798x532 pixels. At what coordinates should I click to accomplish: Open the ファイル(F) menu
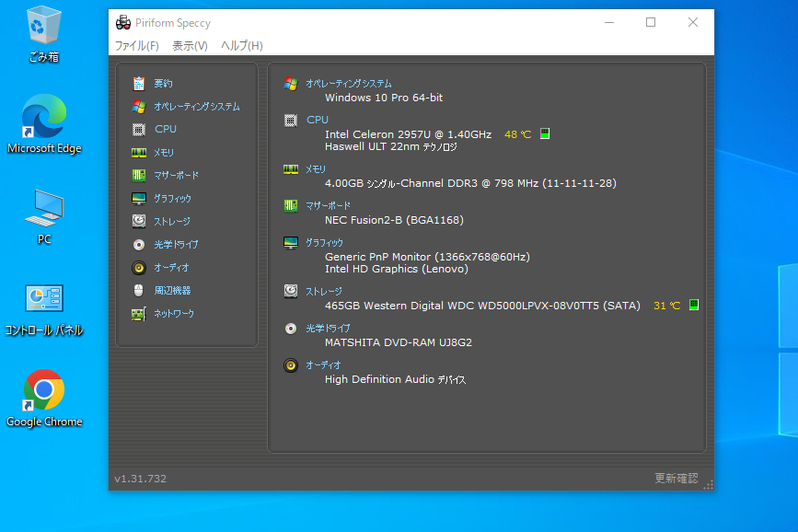pos(136,46)
